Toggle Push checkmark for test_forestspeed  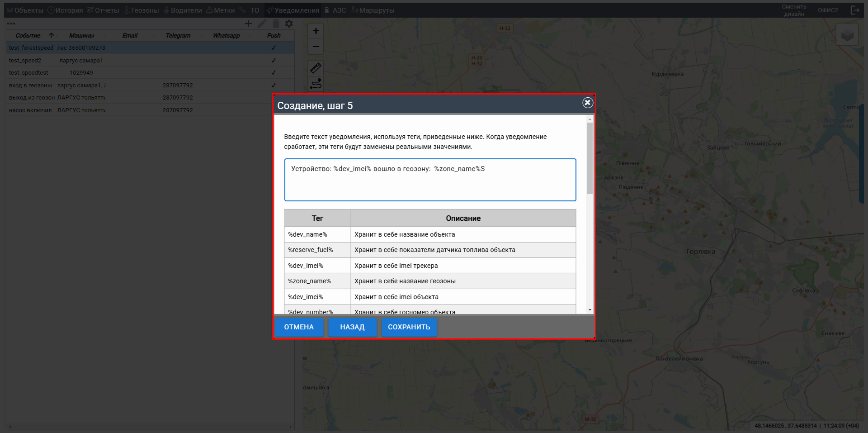(274, 48)
